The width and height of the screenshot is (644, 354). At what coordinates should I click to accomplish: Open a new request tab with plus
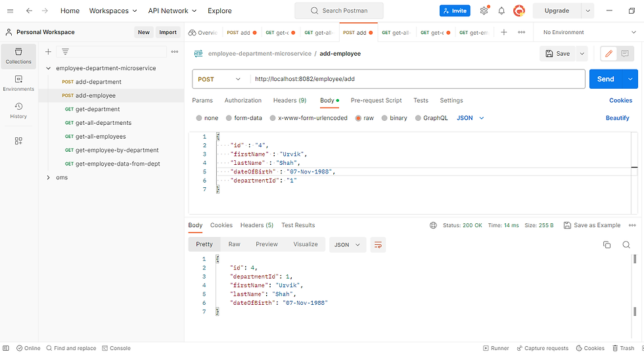click(x=504, y=32)
